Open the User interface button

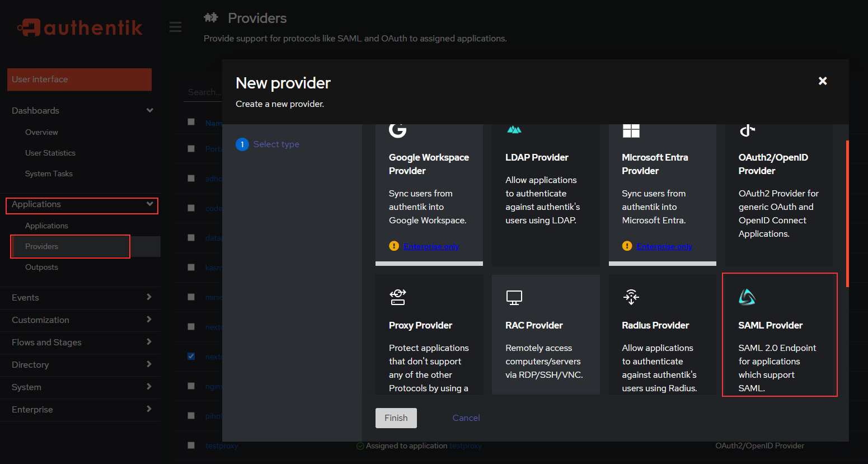coord(79,79)
